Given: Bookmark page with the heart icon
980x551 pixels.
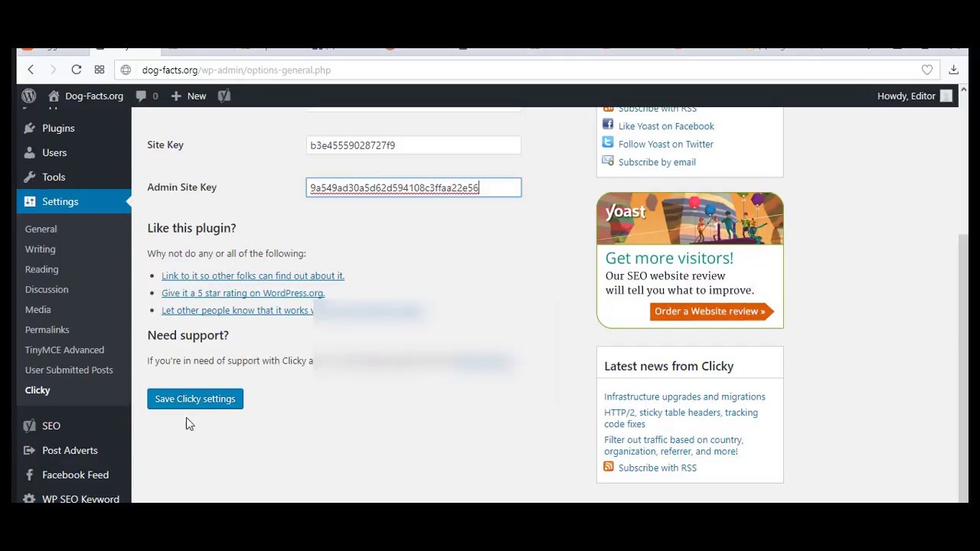Looking at the screenshot, I should (927, 70).
